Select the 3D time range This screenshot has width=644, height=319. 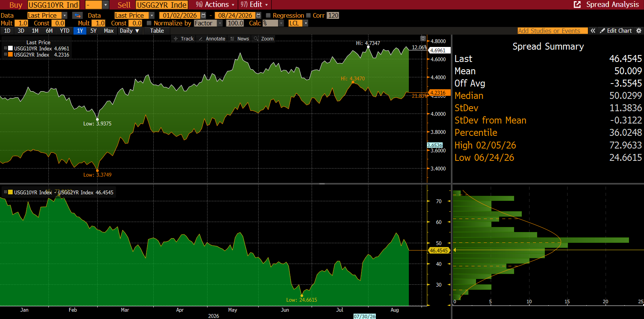[21, 31]
